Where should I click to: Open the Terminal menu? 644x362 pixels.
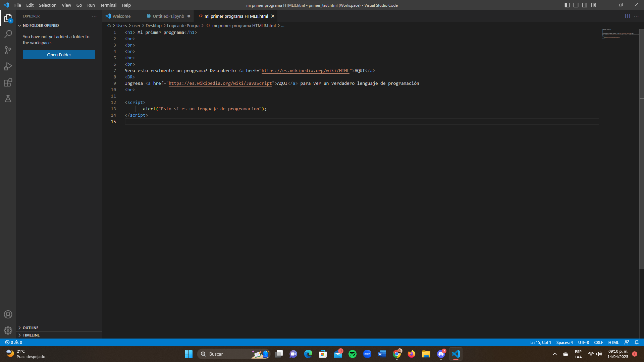(108, 5)
